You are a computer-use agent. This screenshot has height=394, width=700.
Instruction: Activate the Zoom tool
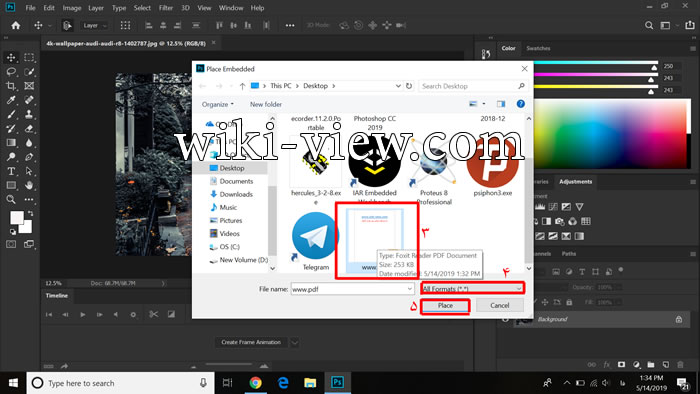click(11, 199)
